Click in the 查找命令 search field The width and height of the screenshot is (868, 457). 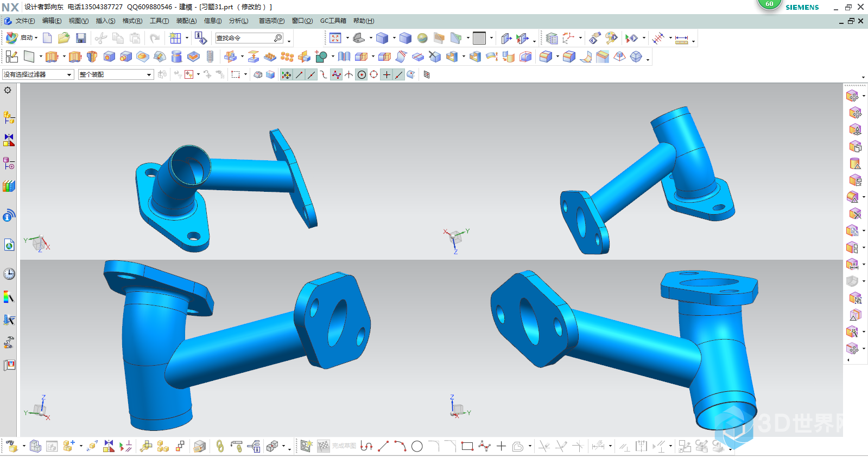[x=244, y=38]
